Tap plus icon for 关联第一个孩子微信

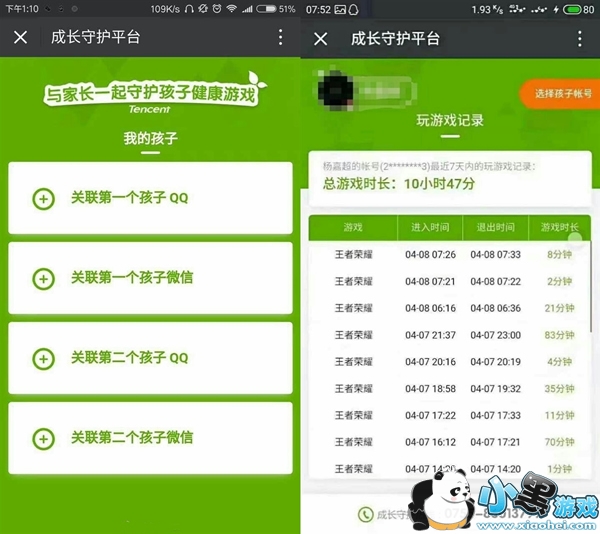pos(43,279)
